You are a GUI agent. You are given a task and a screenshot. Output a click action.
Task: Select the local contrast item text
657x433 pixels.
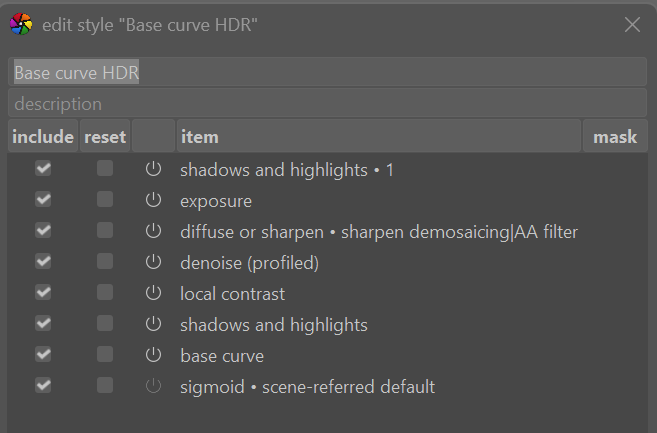click(233, 294)
